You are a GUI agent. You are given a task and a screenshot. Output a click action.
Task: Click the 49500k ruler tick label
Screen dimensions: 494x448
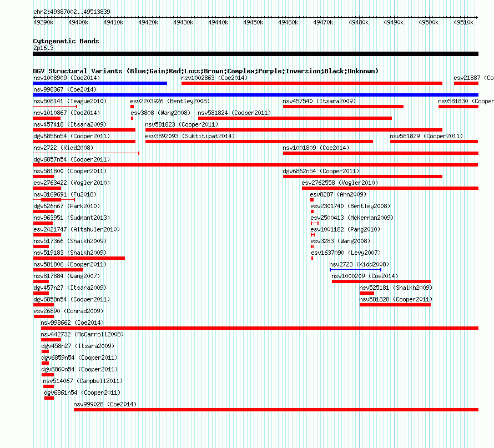[x=429, y=22]
